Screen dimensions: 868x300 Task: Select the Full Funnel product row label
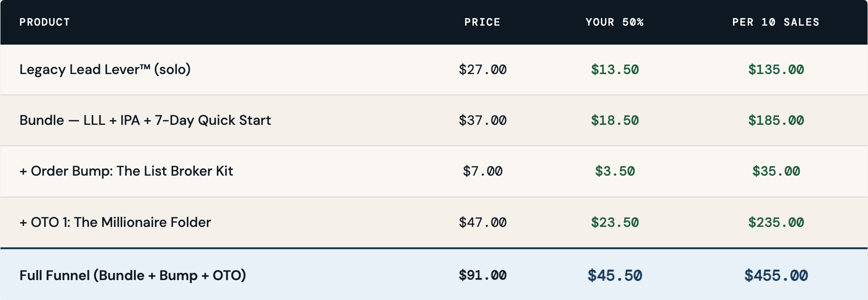click(x=133, y=276)
